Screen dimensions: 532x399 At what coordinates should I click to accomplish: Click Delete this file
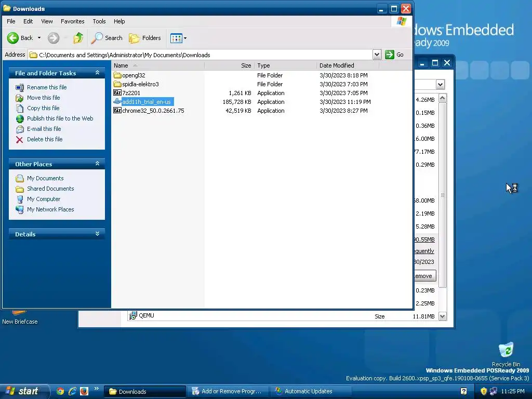pyautogui.click(x=45, y=139)
